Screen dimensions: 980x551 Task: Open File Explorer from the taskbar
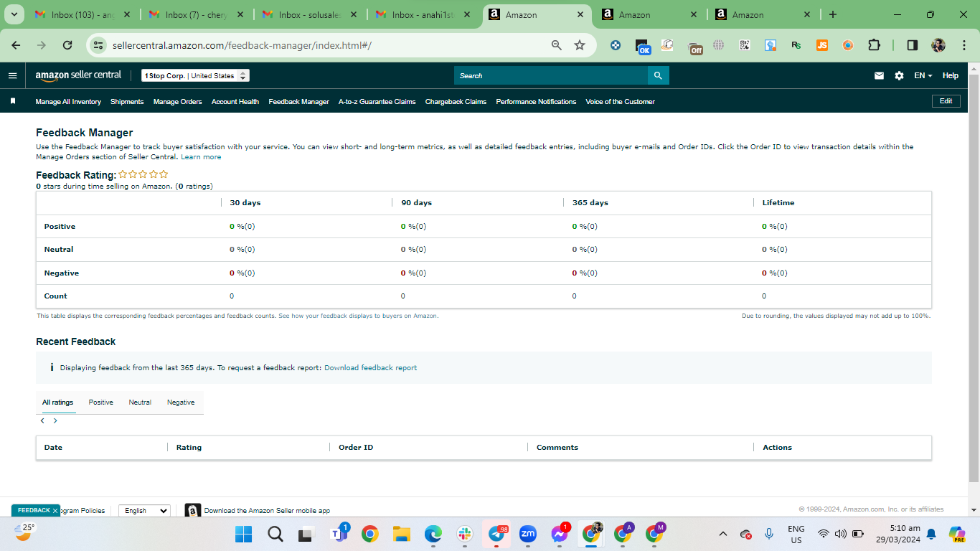click(402, 534)
